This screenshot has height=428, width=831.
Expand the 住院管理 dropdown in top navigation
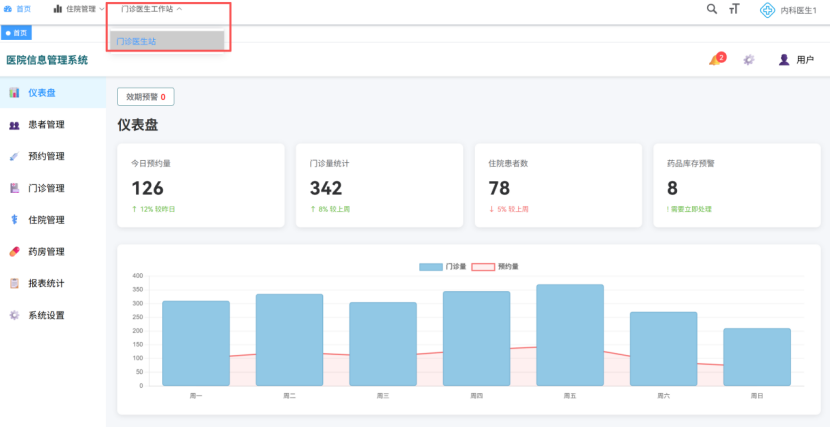pyautogui.click(x=78, y=9)
